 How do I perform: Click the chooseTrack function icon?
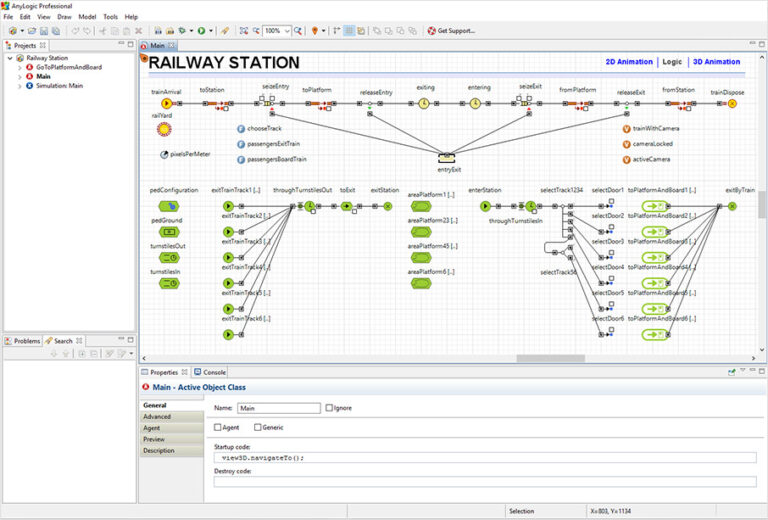click(241, 129)
